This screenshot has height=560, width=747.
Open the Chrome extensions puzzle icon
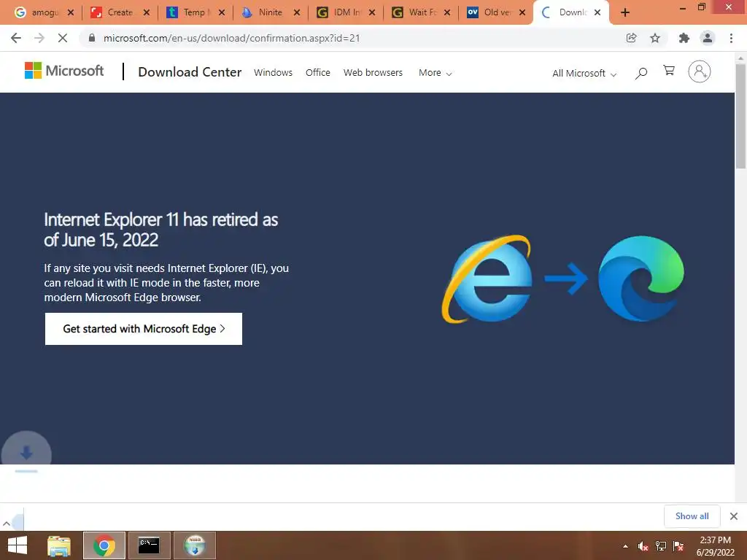pyautogui.click(x=684, y=38)
